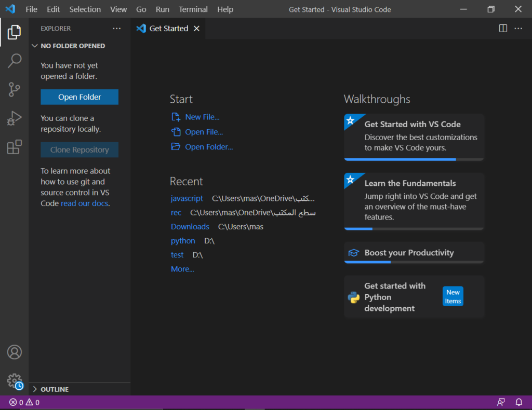This screenshot has height=410, width=532.
Task: Open Explorer views and more actions menu
Action: (116, 29)
